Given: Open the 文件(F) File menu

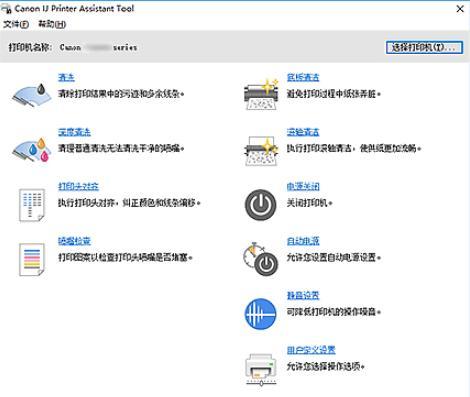Looking at the screenshot, I should click(16, 24).
